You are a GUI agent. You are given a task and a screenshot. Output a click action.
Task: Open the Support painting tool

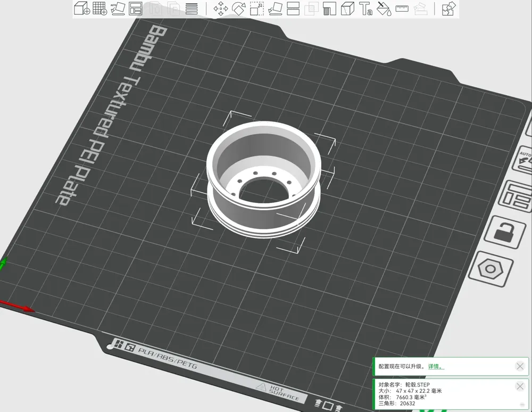point(329,9)
